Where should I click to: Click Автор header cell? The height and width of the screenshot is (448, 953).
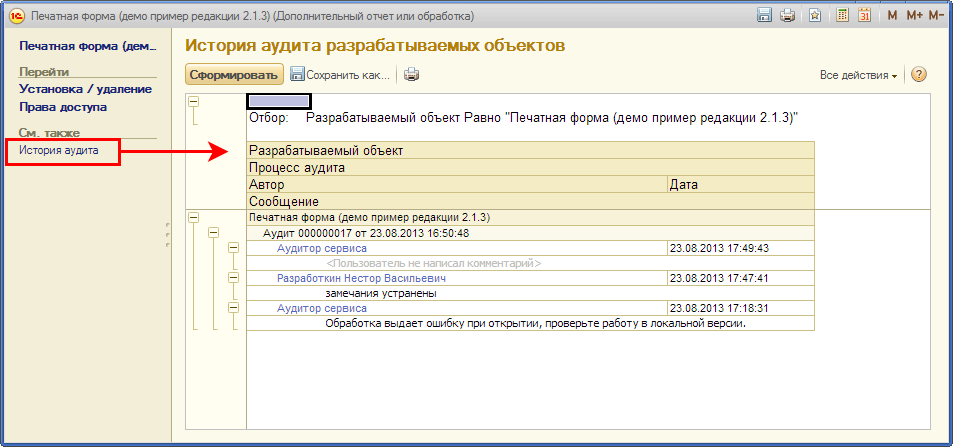click(457, 185)
